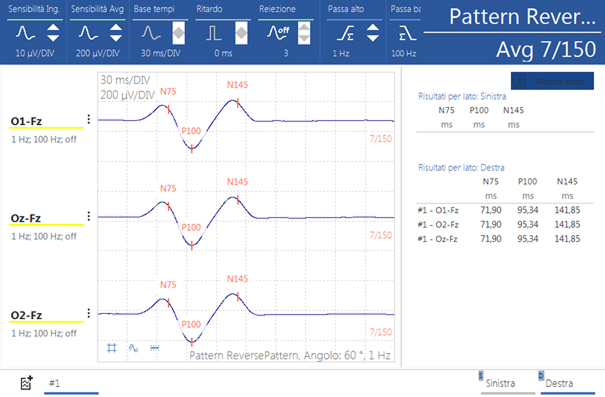The height and width of the screenshot is (397, 605).
Task: Open the O2-Fz channel options menu
Action: (x=89, y=313)
